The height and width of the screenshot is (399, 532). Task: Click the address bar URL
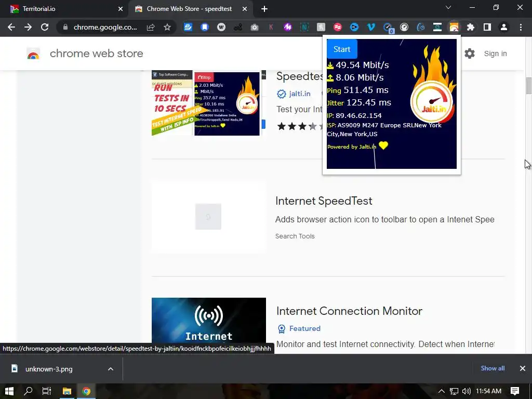105,27
